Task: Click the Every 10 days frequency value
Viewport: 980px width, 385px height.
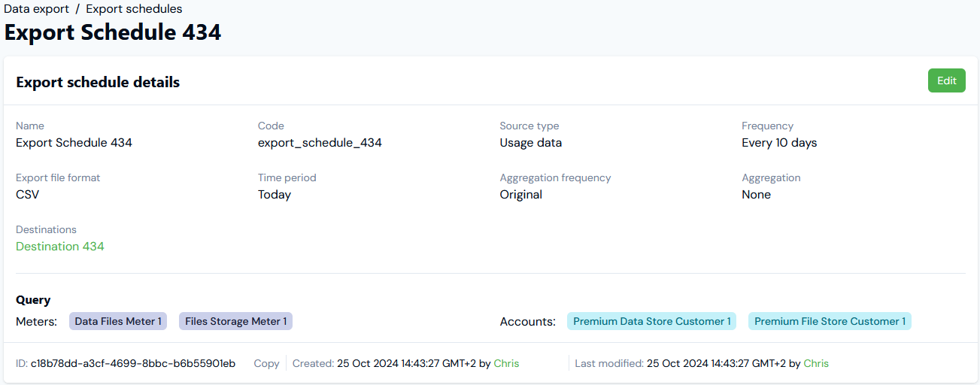Action: pos(779,143)
